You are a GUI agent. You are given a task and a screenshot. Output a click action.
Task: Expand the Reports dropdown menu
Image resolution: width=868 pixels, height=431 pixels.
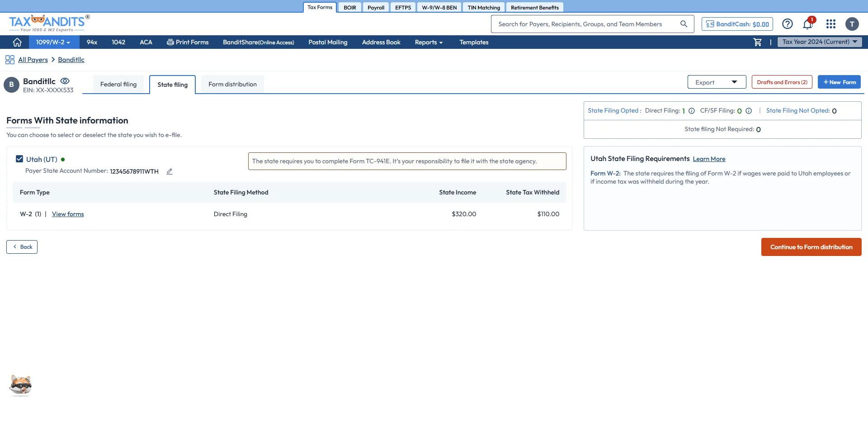point(429,42)
